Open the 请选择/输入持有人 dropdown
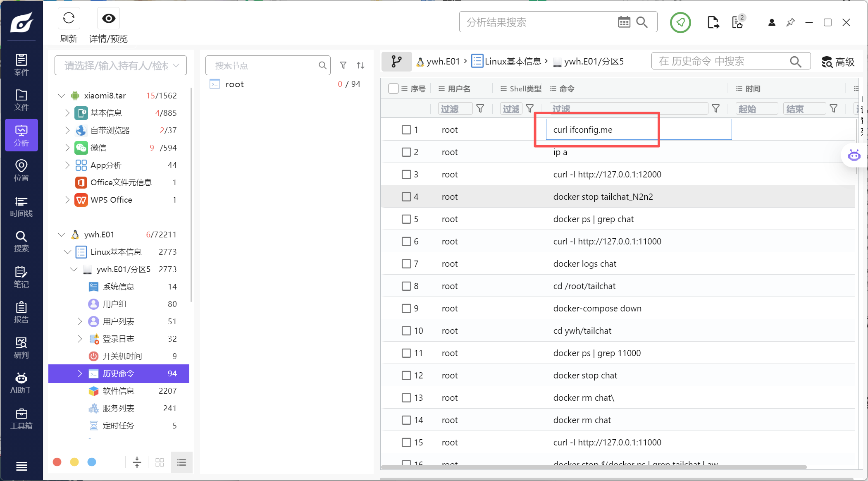The image size is (868, 481). pyautogui.click(x=121, y=65)
